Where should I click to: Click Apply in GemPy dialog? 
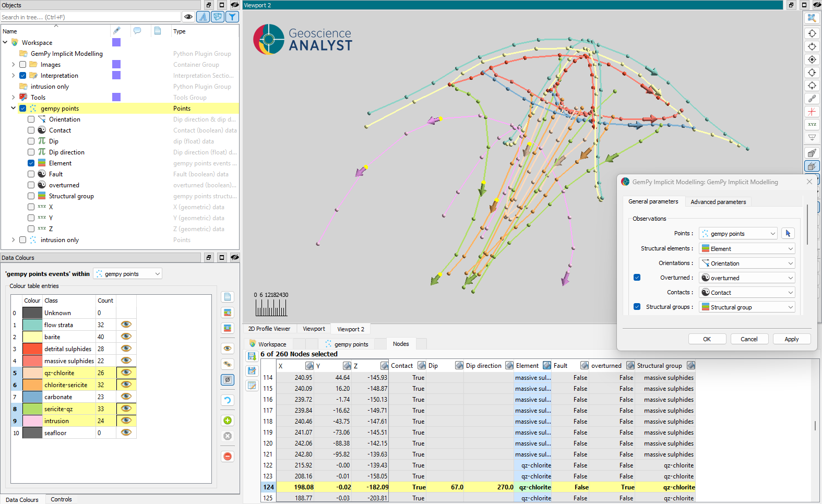(x=792, y=339)
